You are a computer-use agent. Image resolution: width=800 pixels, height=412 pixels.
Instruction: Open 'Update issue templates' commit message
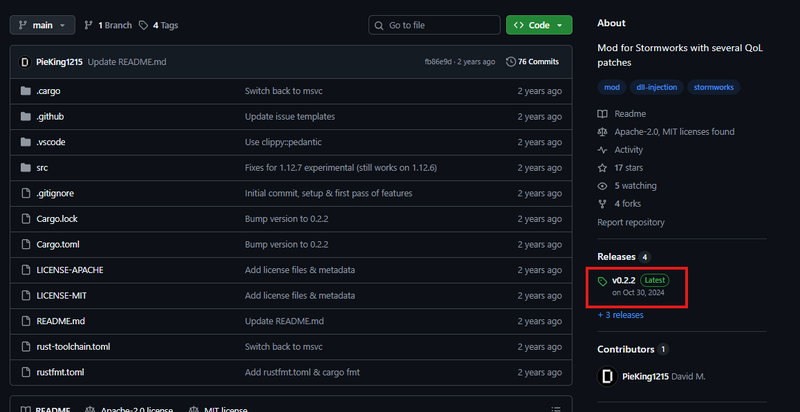290,116
